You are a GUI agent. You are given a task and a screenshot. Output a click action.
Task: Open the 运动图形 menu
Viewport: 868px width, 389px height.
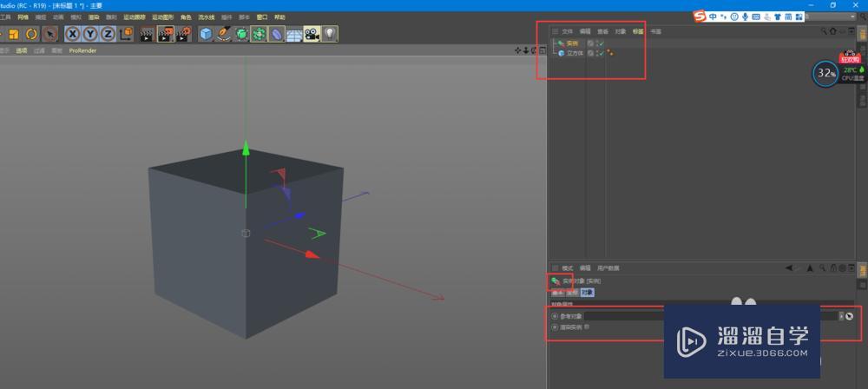163,17
